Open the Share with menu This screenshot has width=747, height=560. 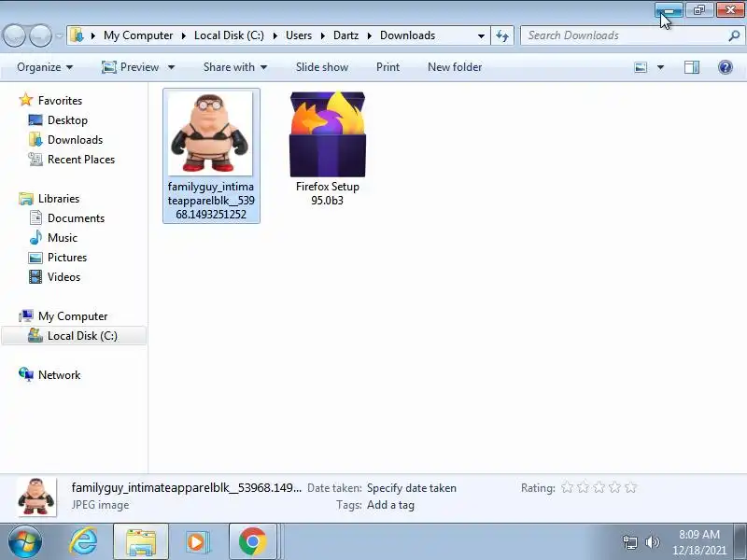(235, 67)
